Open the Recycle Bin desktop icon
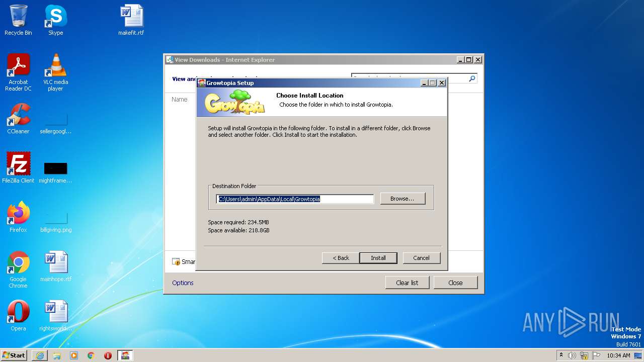Viewport: 644px width, 362px height. pos(18,20)
